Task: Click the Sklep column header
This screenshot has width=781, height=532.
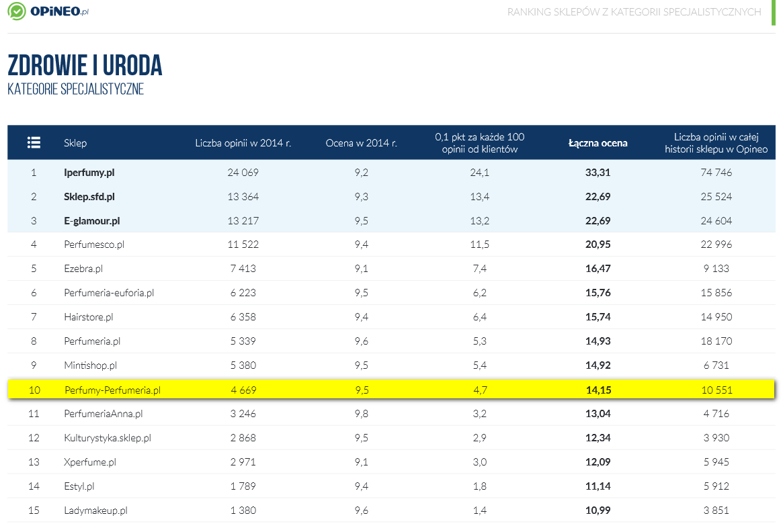Action: click(75, 143)
